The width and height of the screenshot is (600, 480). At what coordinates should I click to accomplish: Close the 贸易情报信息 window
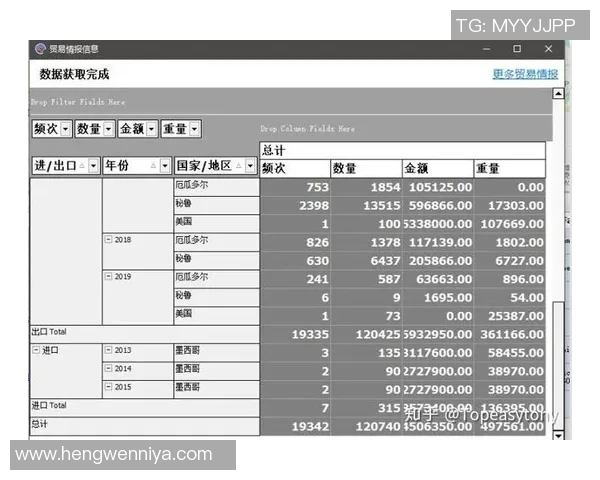click(x=548, y=49)
